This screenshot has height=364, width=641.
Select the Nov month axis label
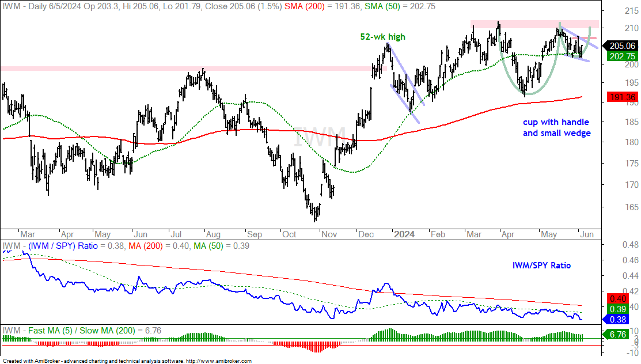click(329, 234)
